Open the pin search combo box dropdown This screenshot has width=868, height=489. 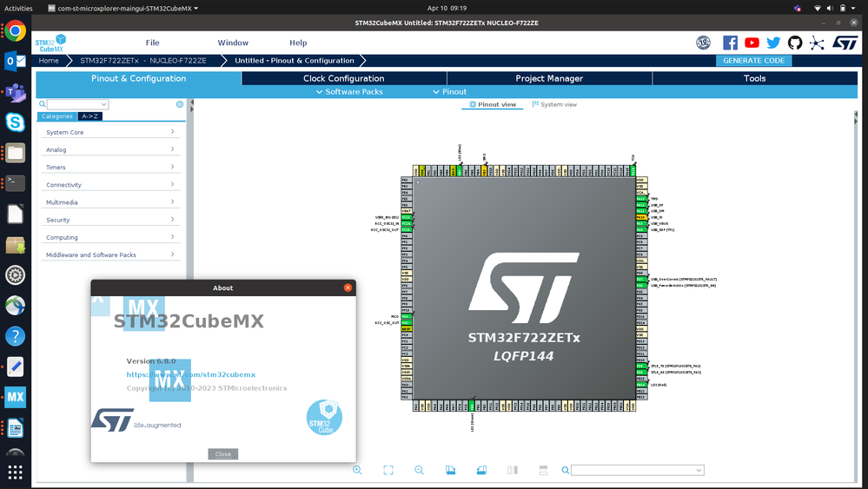(699, 470)
